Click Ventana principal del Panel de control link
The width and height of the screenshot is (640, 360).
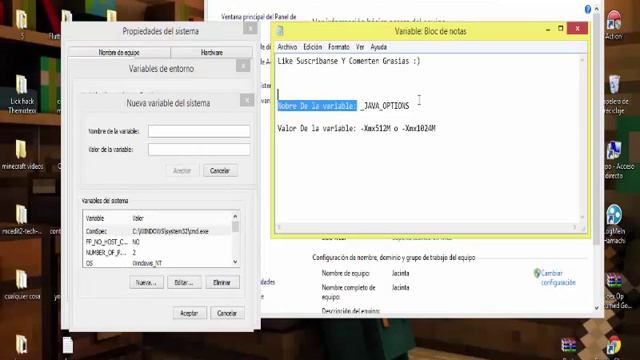click(x=258, y=17)
